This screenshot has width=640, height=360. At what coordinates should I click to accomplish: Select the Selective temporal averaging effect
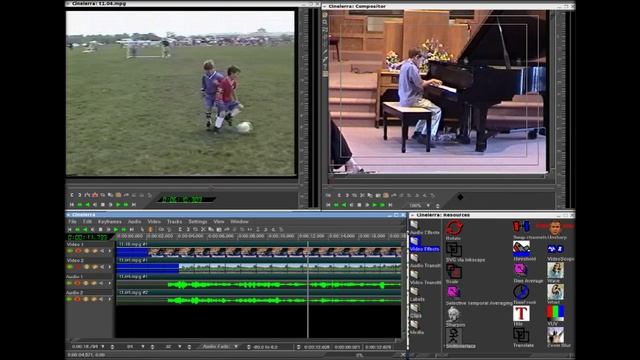coord(454,293)
